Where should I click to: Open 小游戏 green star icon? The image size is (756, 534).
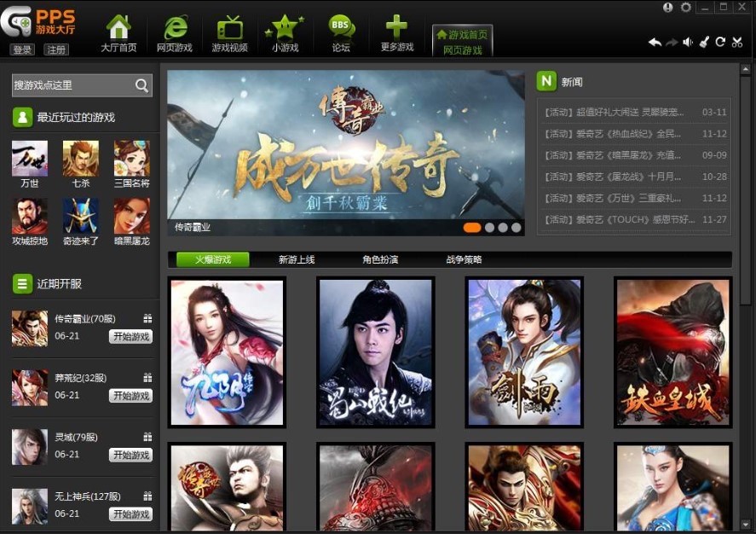coord(285,32)
